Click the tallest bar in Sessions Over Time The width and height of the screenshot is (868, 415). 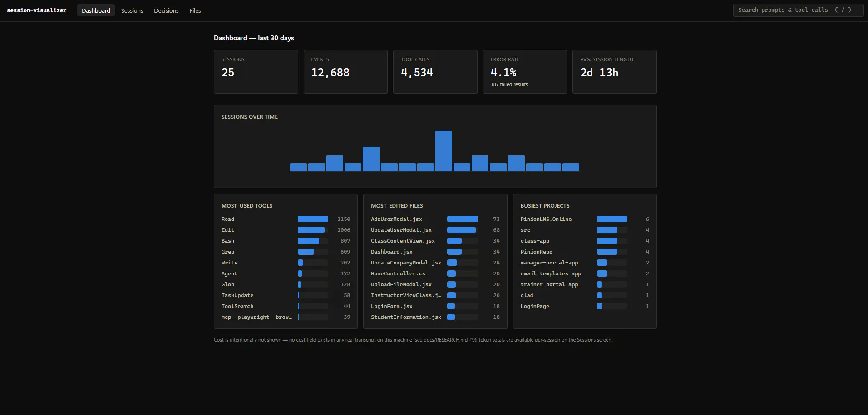[x=444, y=151]
